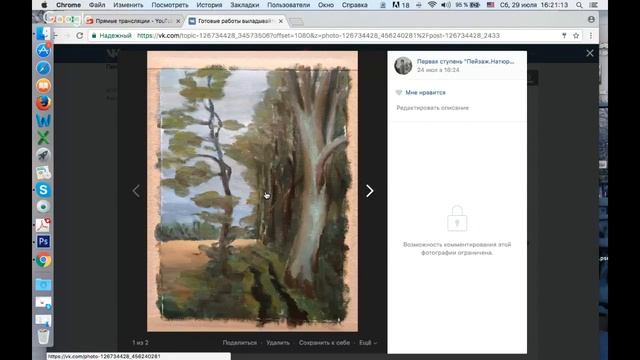Open Safari from the Dock
640x360 pixels.
43,68
